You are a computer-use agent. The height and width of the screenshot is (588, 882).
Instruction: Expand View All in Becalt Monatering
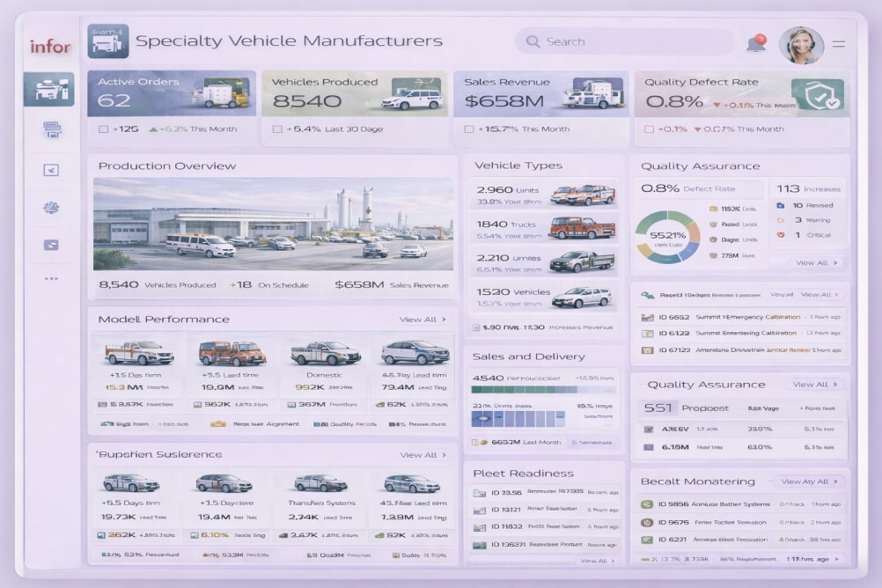(x=808, y=481)
